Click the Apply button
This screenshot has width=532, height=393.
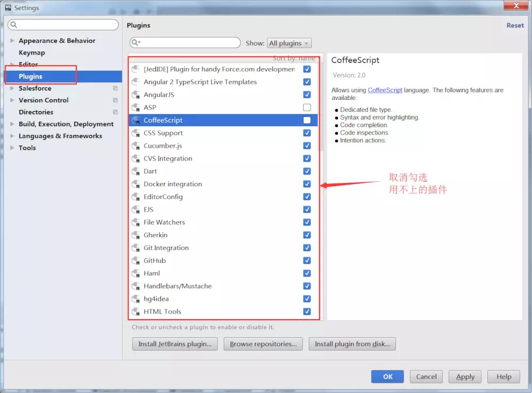[465, 377]
